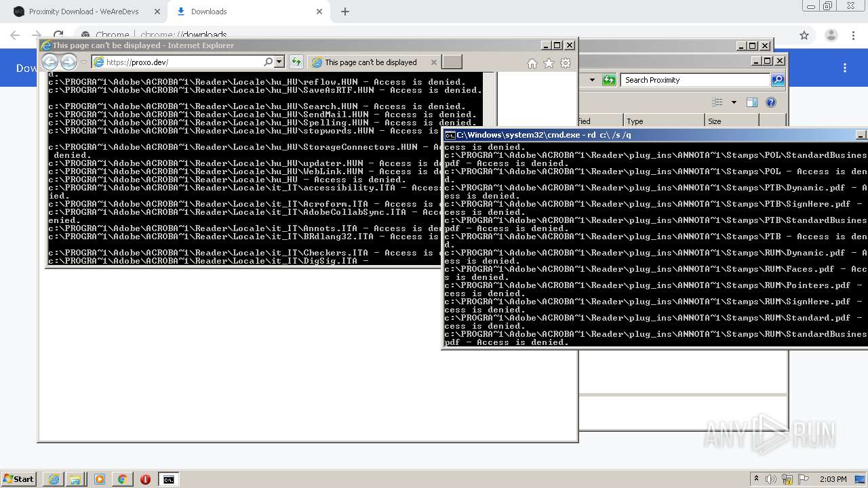Image resolution: width=868 pixels, height=488 pixels.
Task: Open Internet Explorer from the taskbar
Action: [54, 479]
